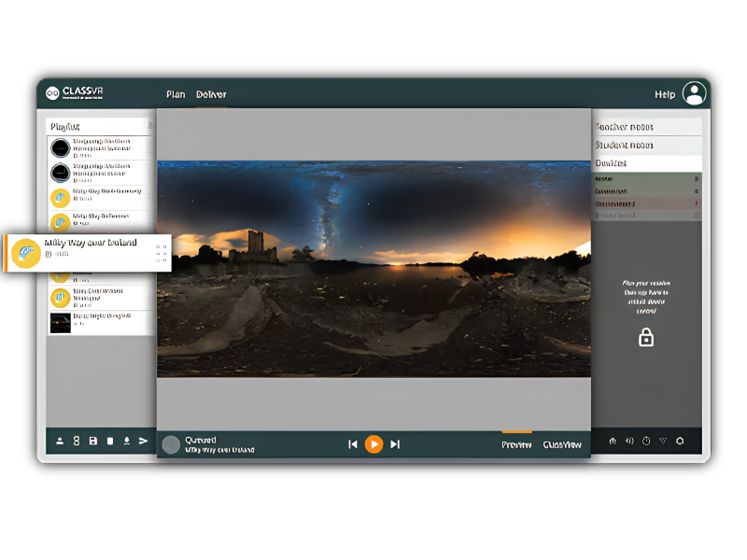Select the Milky Way over Ireland playlist item
The image size is (747, 560).
pyautogui.click(x=87, y=253)
